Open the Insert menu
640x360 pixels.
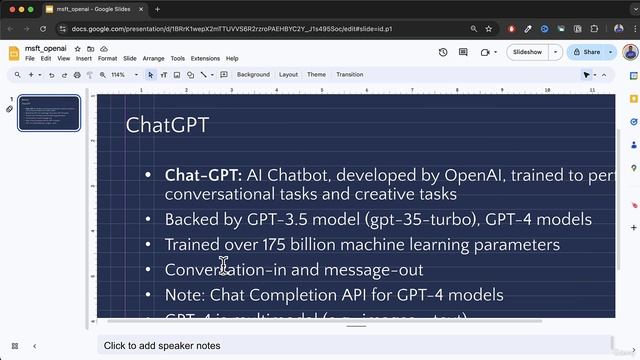(x=84, y=58)
